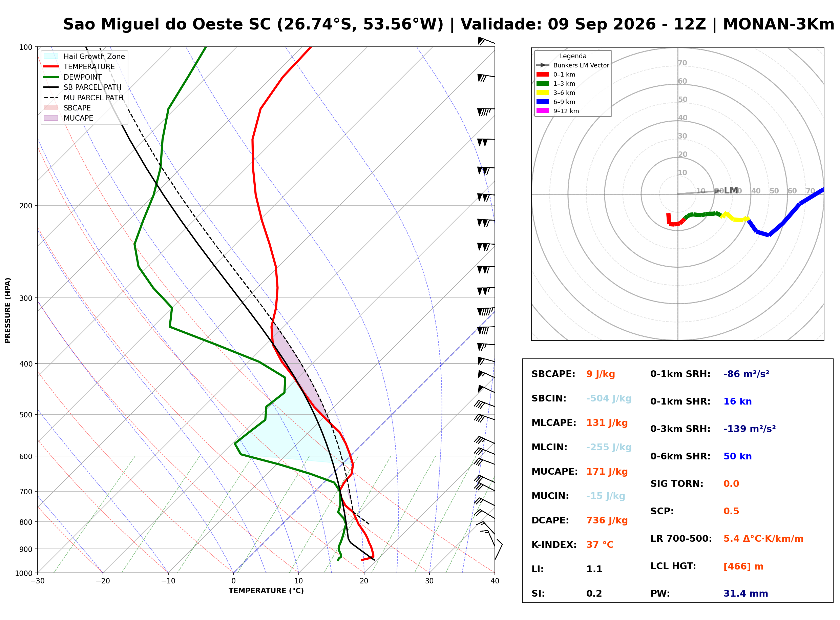Click the PW value 31.4 mm

[x=746, y=594]
